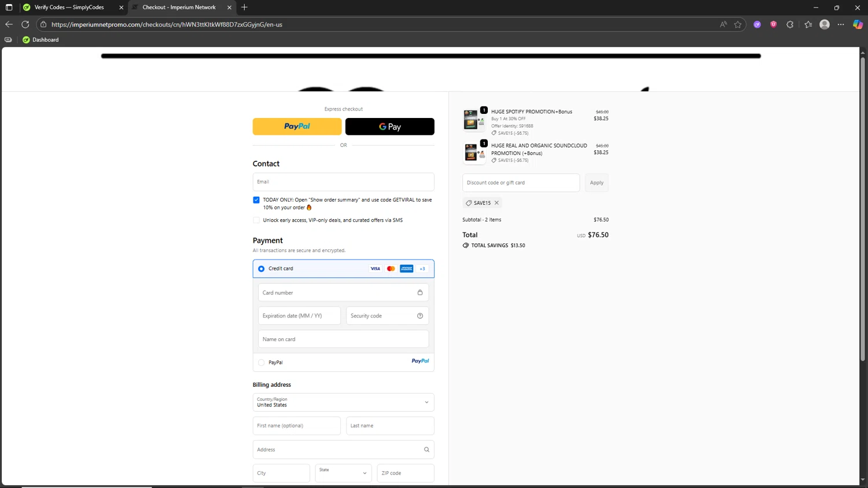View site information lock icon
Screen dimensions: 868x488
click(x=43, y=24)
